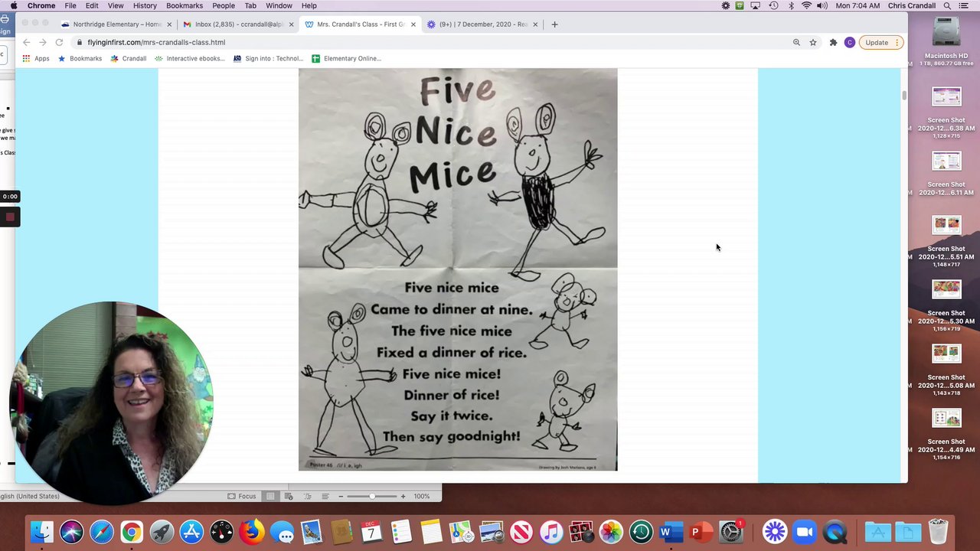This screenshot has width=980, height=551.
Task: Open Finder from the dock
Action: click(42, 531)
